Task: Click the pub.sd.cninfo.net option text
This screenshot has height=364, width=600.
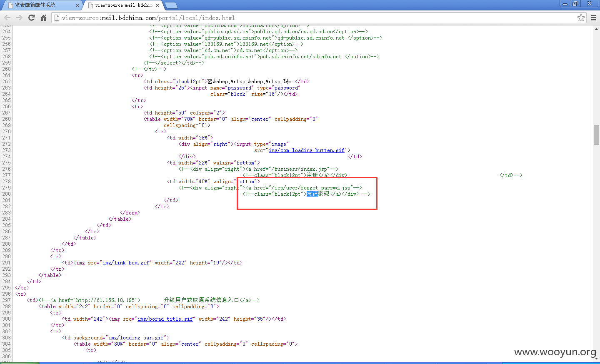Action: 300,57
